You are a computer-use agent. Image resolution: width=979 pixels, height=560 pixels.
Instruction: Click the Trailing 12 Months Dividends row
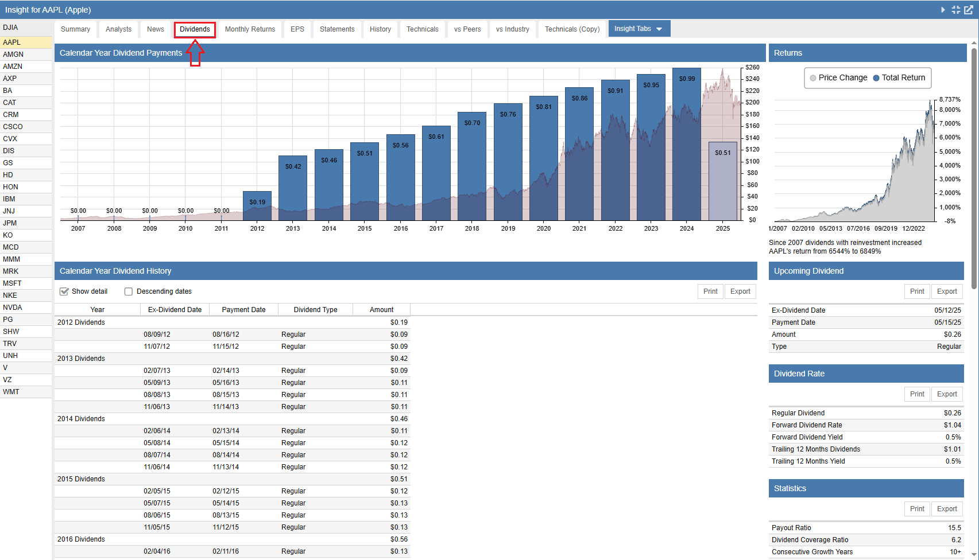click(866, 449)
